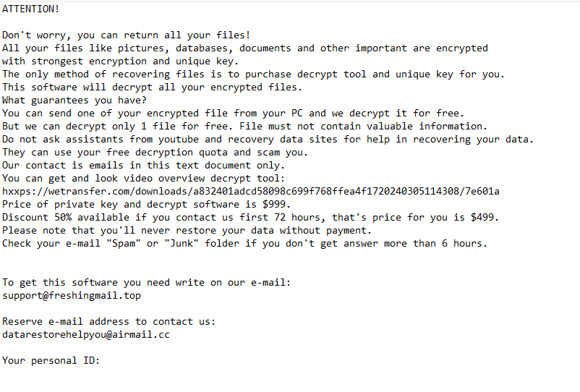Screen dimensions: 580x392
Task: Click 'To get this software' line
Action: (147, 283)
